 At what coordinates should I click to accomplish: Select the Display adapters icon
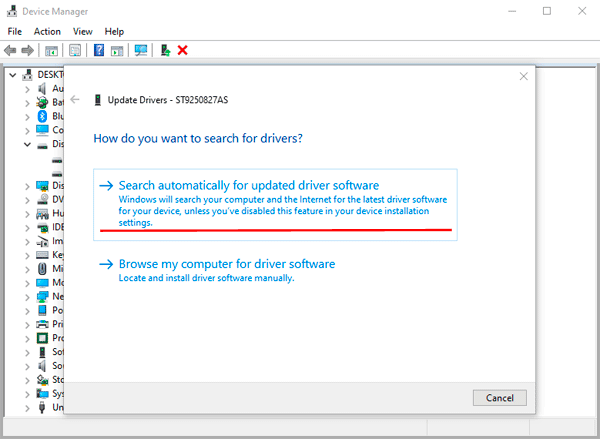[42, 186]
